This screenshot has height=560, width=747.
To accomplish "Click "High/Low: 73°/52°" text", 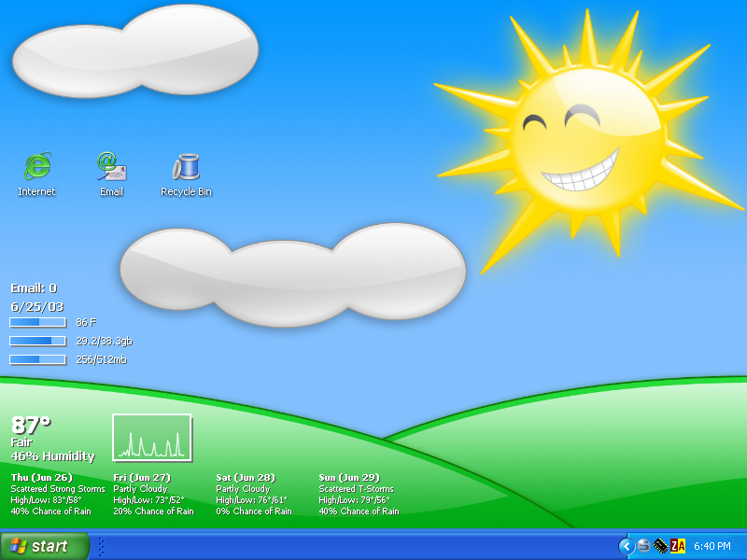I will [x=148, y=500].
